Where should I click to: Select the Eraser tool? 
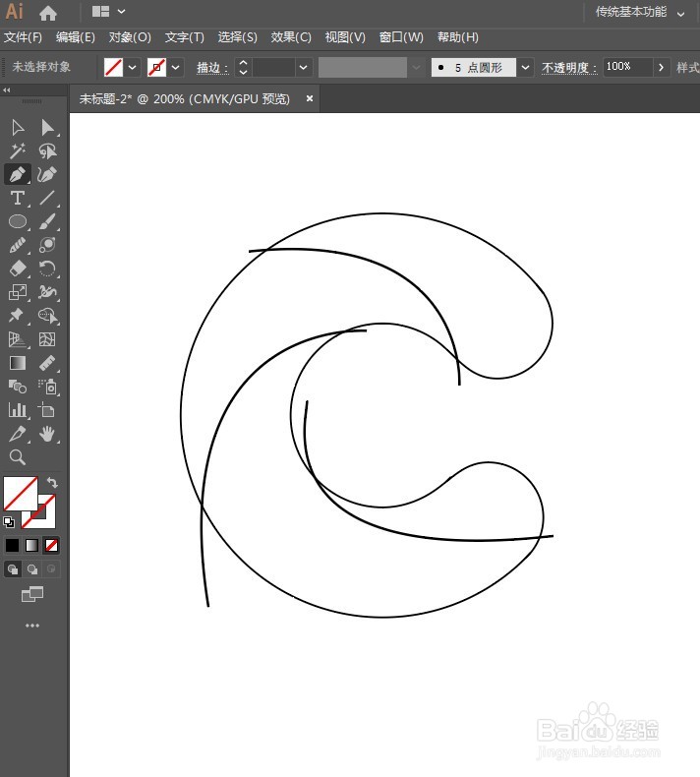(18, 269)
